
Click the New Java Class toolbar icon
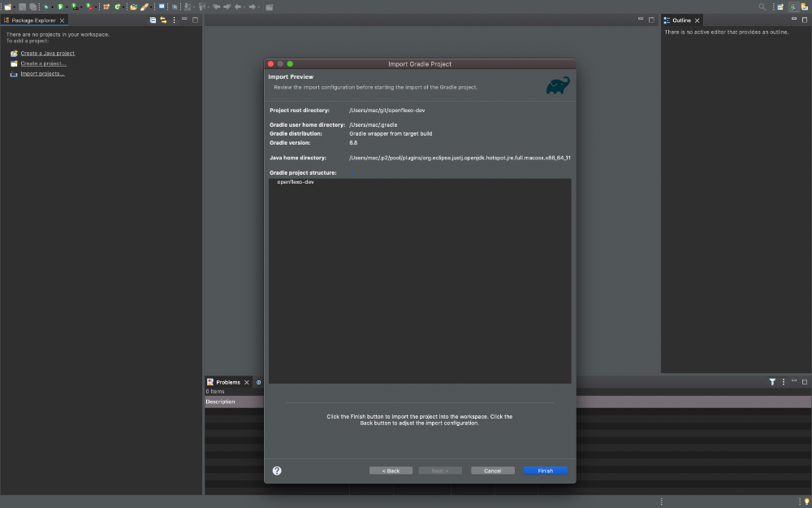tap(118, 7)
